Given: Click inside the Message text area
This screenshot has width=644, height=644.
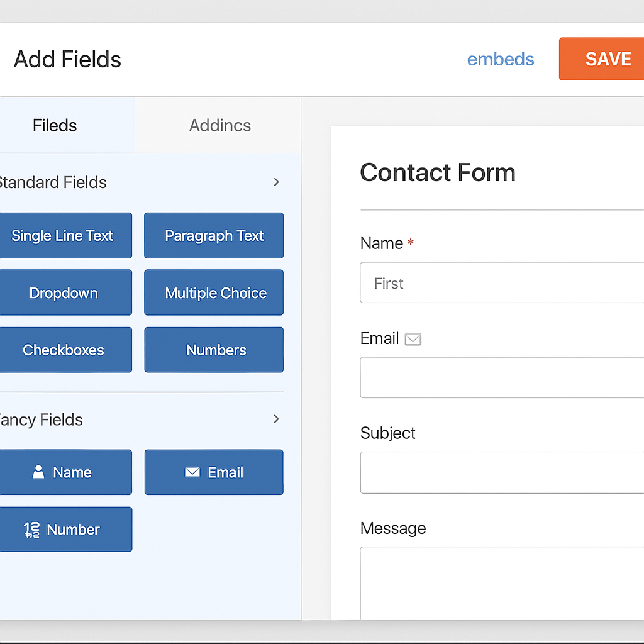Looking at the screenshot, I should (502, 583).
